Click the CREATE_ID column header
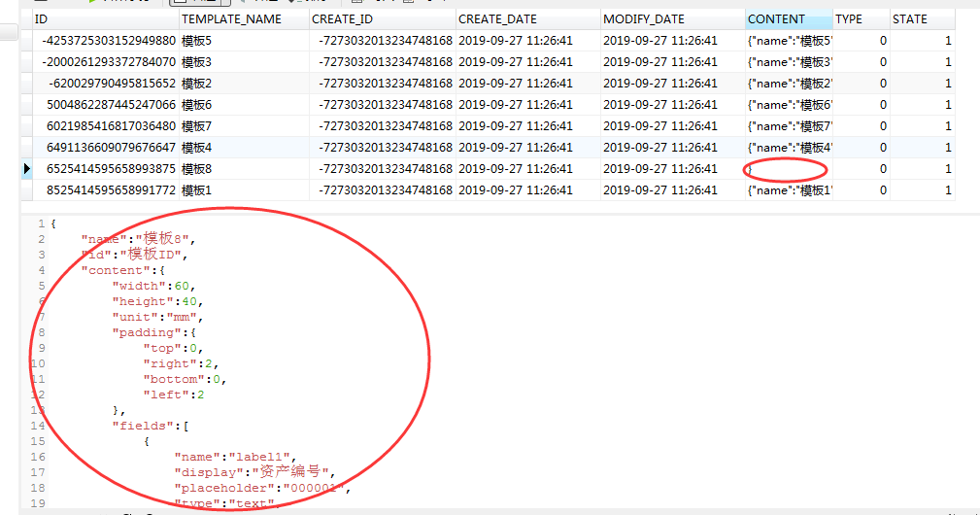Image resolution: width=980 pixels, height=515 pixels. point(382,19)
